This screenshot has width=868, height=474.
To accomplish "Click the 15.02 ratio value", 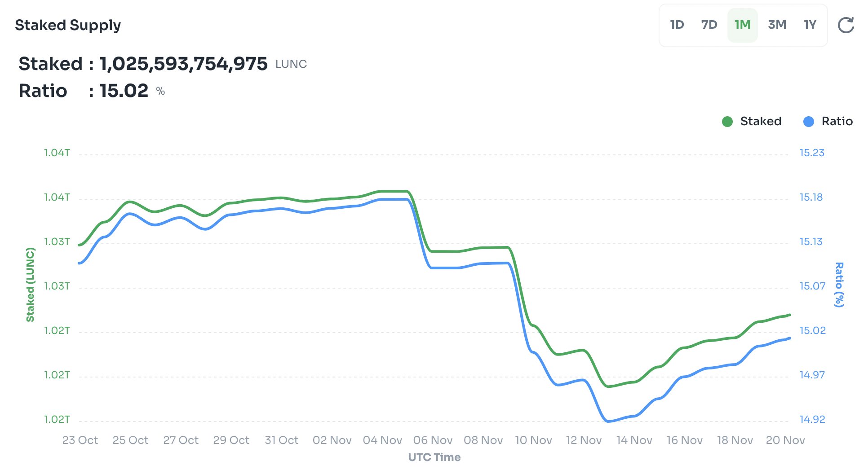I will [x=124, y=91].
